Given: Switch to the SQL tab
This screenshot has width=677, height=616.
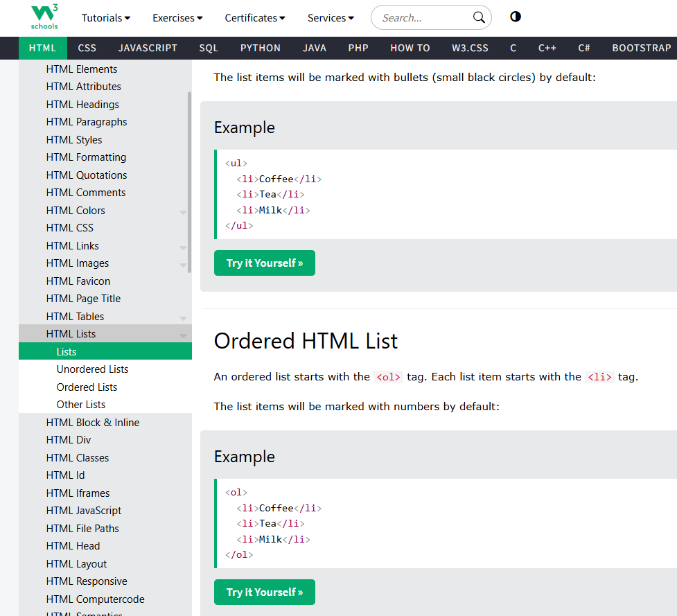Looking at the screenshot, I should pos(209,48).
